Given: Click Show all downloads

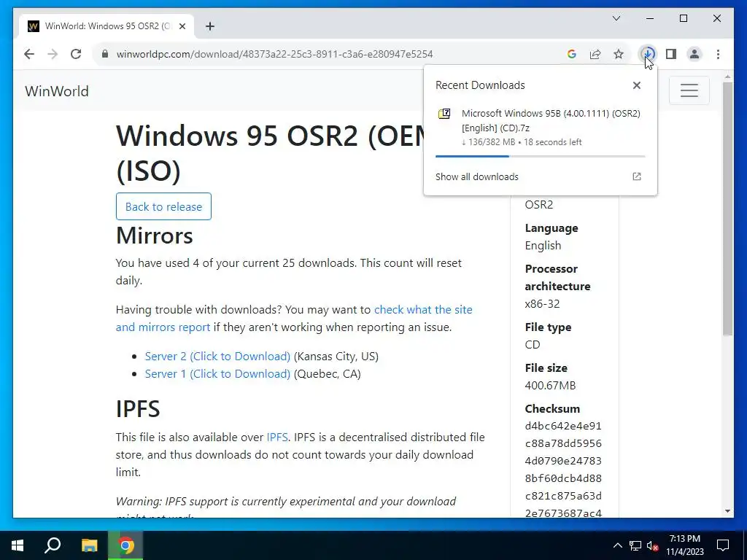Looking at the screenshot, I should tap(477, 176).
